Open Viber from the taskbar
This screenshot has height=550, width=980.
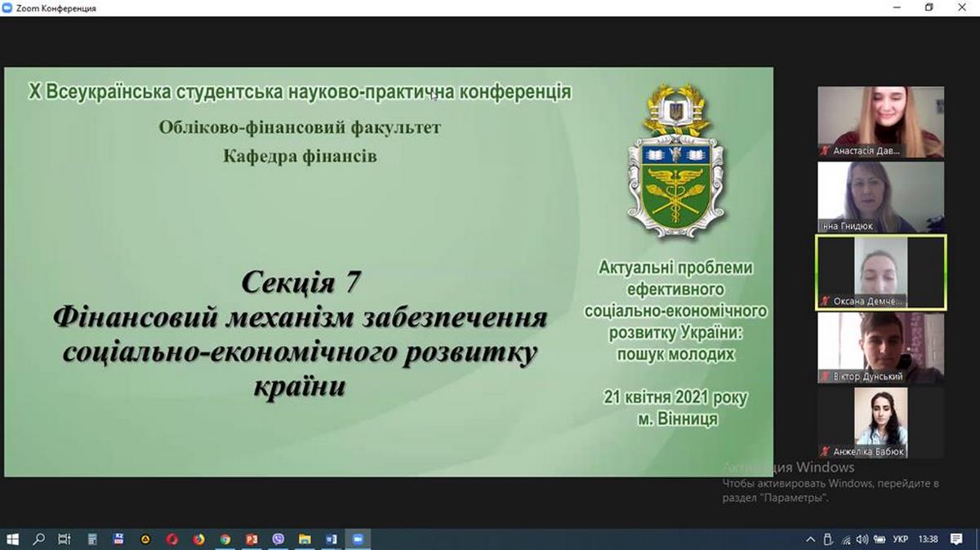pos(278,539)
